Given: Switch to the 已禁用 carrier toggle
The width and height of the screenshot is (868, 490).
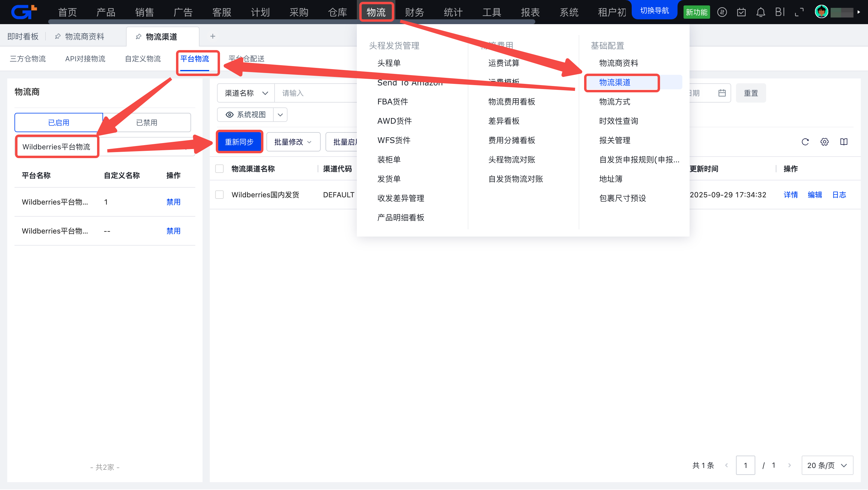Looking at the screenshot, I should coord(146,123).
